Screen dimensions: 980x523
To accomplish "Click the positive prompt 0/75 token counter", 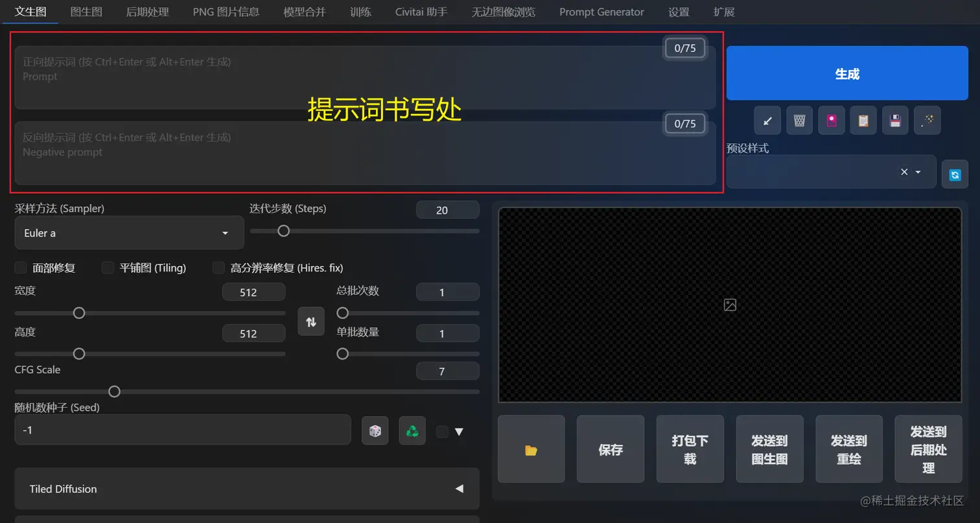I will 685,48.
